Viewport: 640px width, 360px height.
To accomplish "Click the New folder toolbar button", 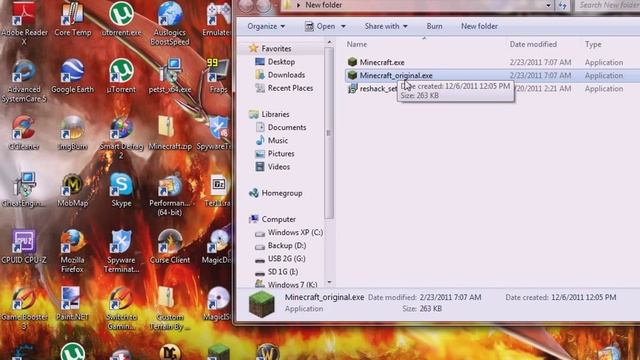I will pyautogui.click(x=479, y=26).
